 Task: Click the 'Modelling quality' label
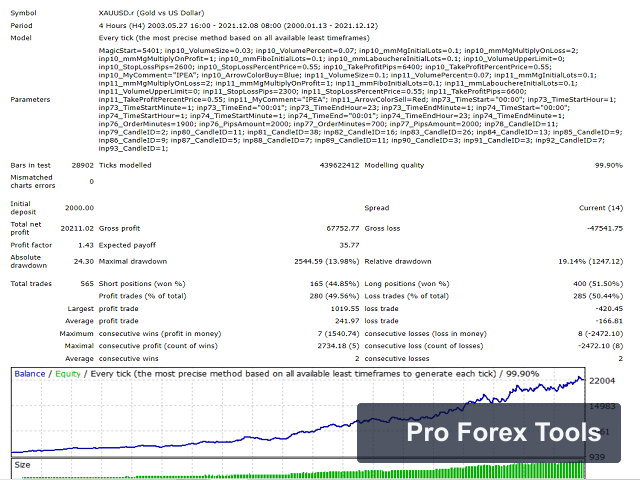[394, 165]
